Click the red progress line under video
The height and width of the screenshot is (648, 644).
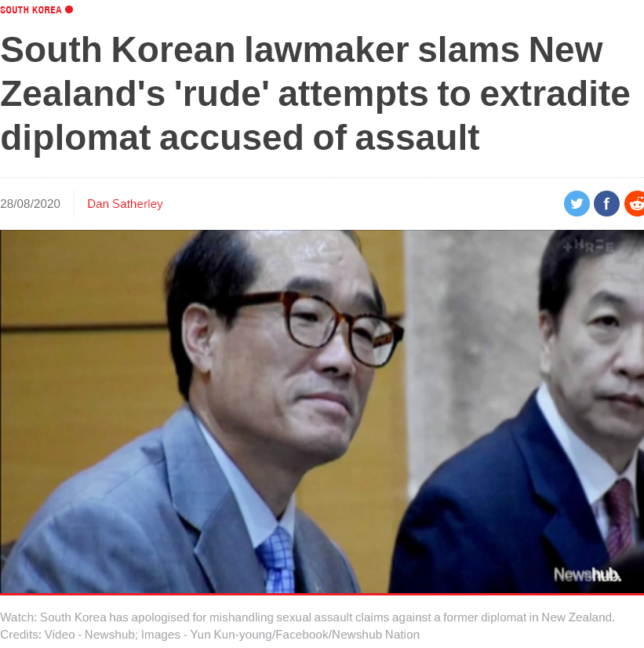click(x=322, y=595)
